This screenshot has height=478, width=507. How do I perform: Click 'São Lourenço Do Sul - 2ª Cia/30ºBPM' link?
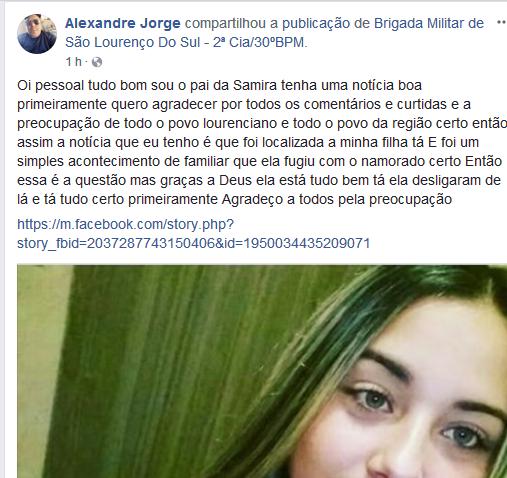tap(185, 42)
